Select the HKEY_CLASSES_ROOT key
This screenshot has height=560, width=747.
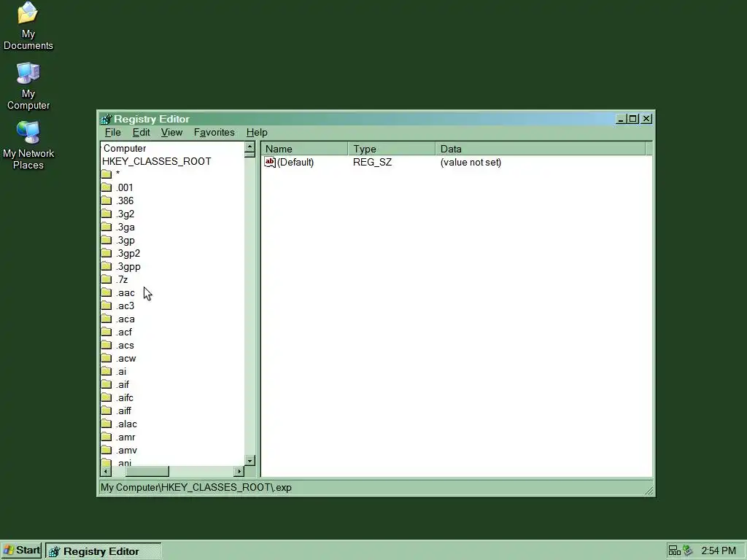(156, 161)
